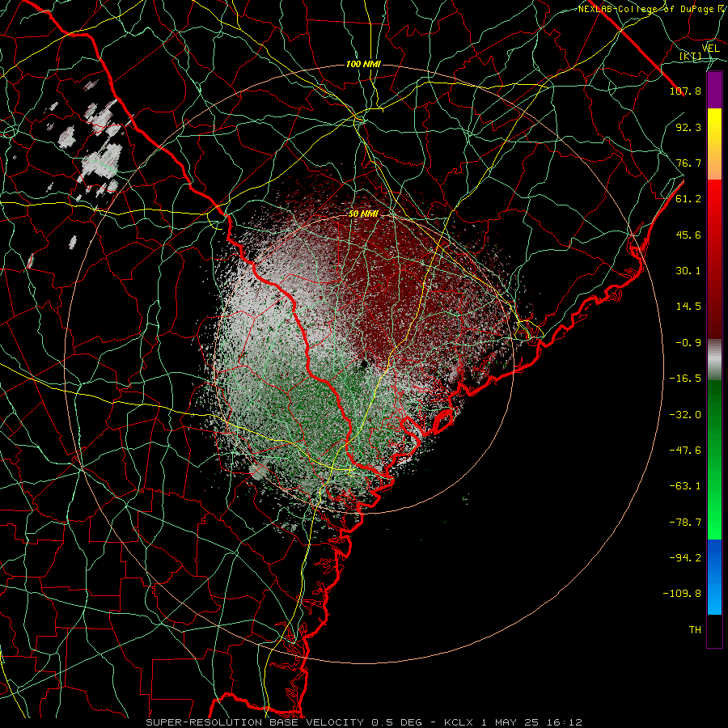Click the 16:12 timestamp in the caption
Image resolution: width=728 pixels, height=728 pixels.
(565, 722)
